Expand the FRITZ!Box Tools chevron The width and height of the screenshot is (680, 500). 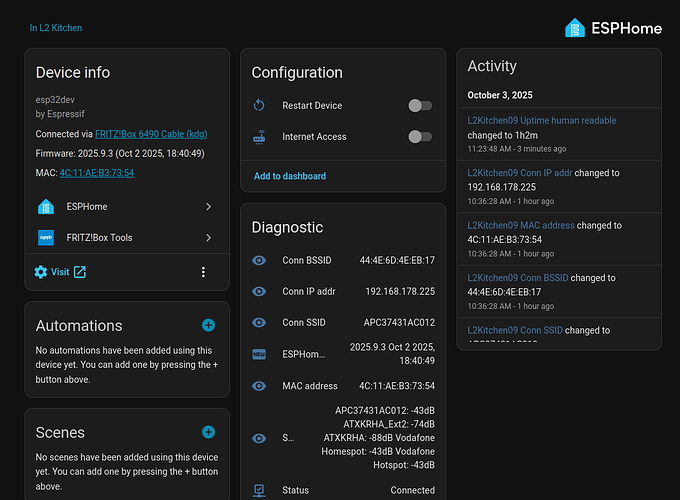(209, 238)
